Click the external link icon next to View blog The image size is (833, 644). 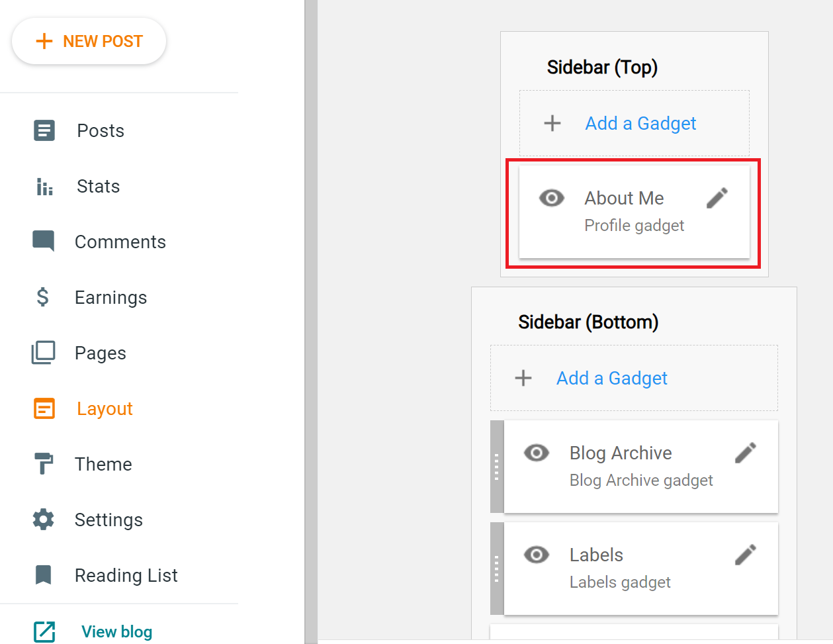(x=44, y=631)
